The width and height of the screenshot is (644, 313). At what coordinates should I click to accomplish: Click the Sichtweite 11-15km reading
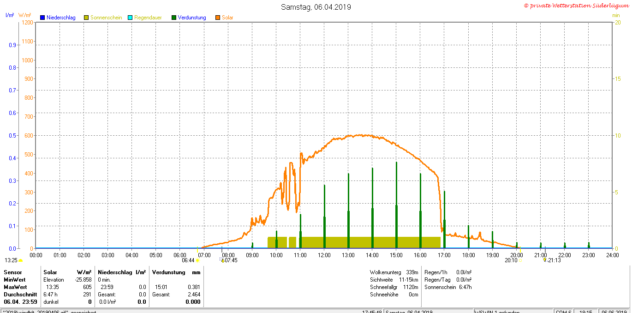394,280
